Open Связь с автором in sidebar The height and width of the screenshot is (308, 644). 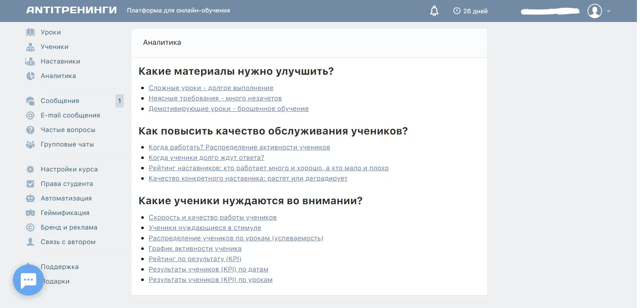tap(68, 242)
